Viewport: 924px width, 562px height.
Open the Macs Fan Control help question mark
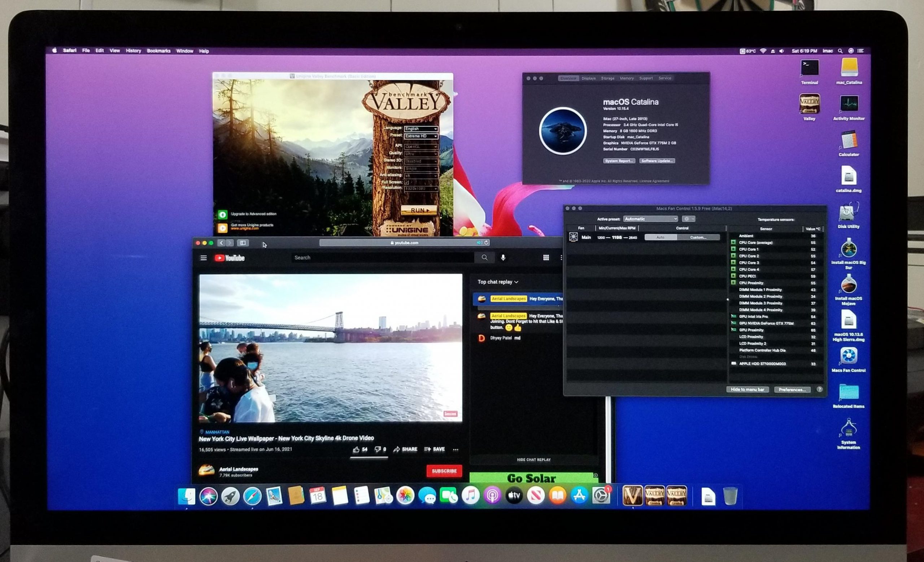point(820,389)
